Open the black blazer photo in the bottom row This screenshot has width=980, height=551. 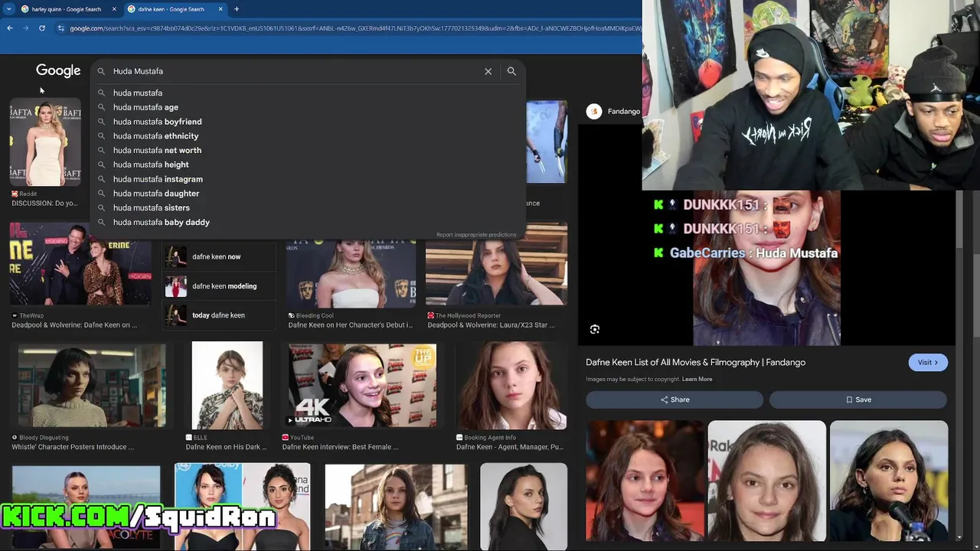(x=524, y=507)
